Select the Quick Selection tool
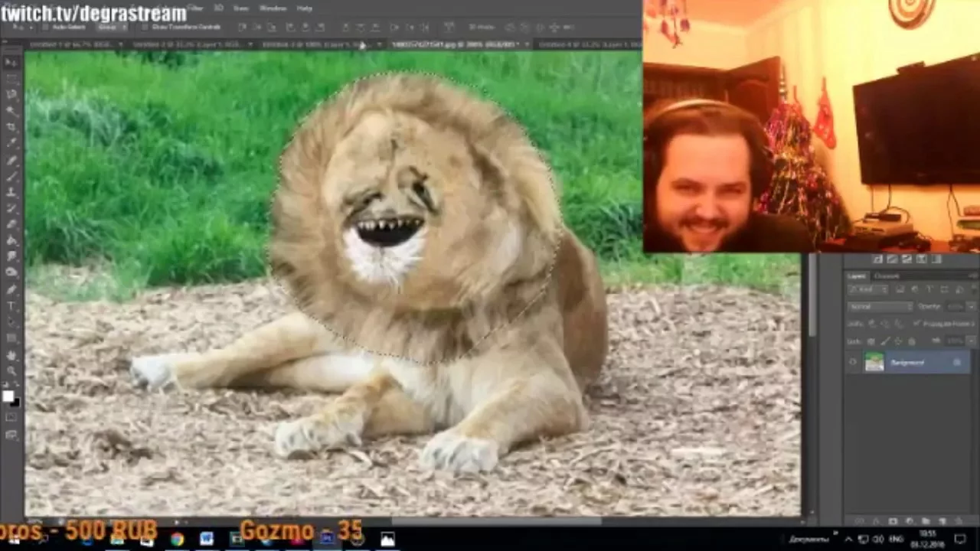Viewport: 980px width, 551px height. tap(11, 110)
